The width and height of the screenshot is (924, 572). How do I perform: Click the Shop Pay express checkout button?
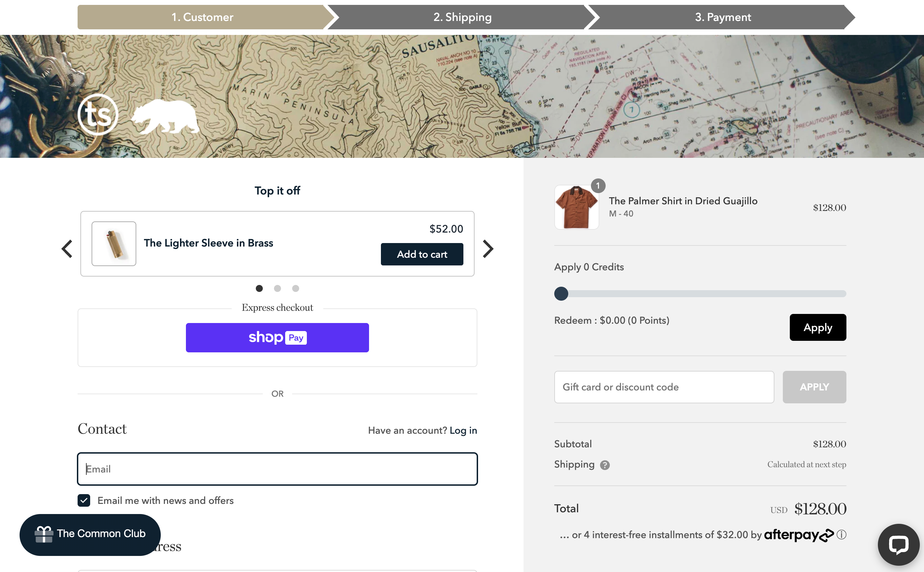(x=277, y=337)
